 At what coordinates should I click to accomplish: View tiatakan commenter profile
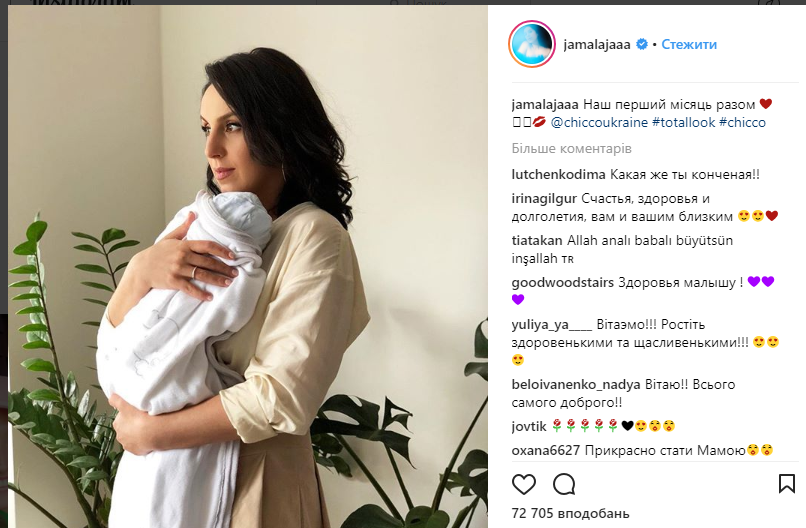537,241
